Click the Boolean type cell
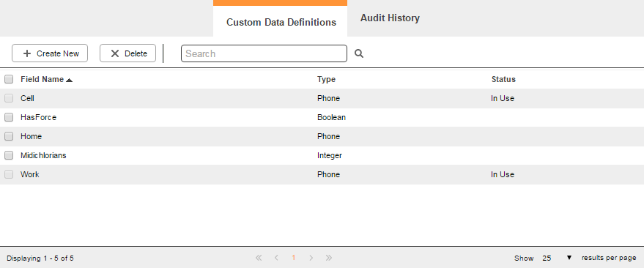 click(331, 117)
